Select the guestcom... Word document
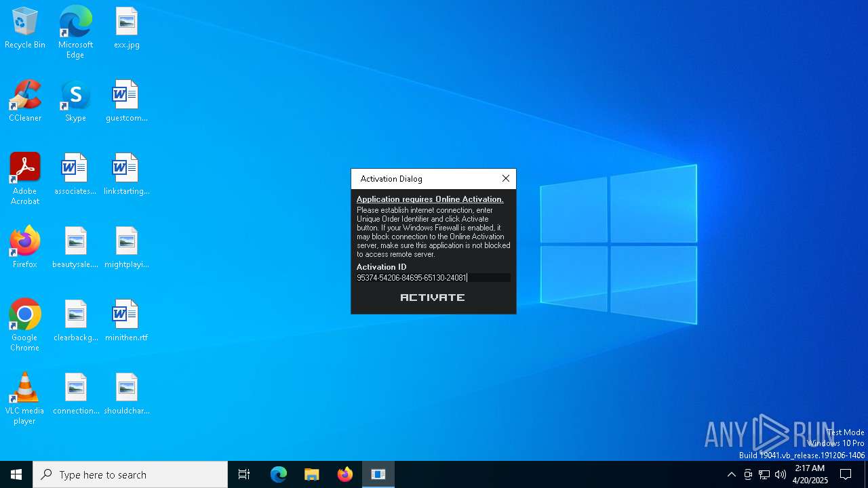868x488 pixels. tap(127, 102)
